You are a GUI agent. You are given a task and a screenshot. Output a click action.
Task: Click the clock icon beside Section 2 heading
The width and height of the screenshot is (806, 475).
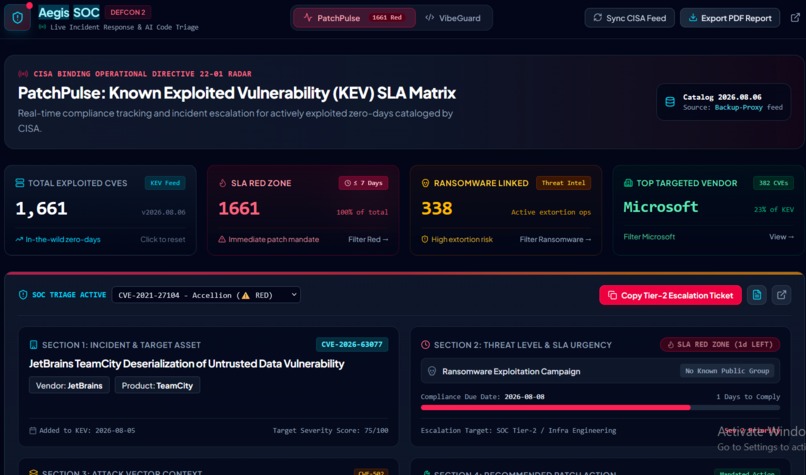click(x=425, y=345)
